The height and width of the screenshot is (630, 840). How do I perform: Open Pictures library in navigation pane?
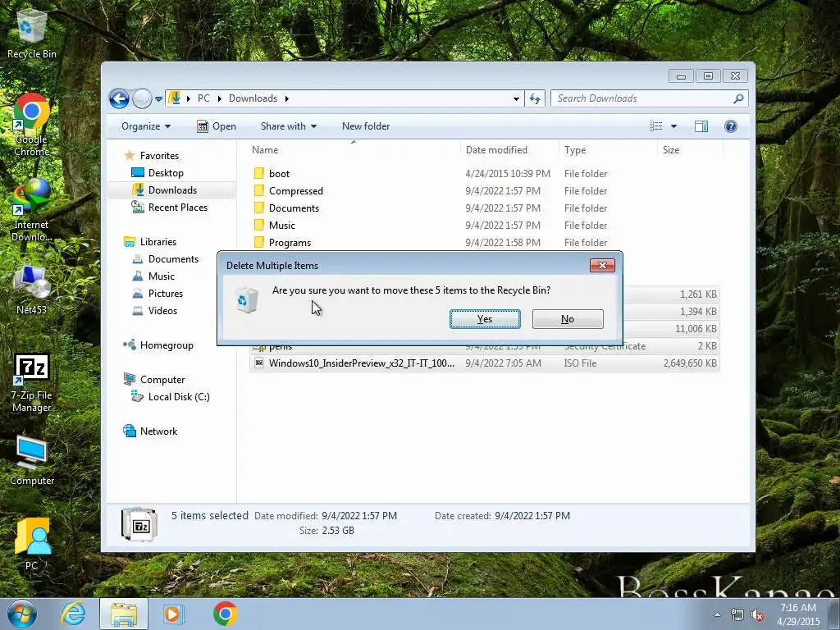point(157,293)
